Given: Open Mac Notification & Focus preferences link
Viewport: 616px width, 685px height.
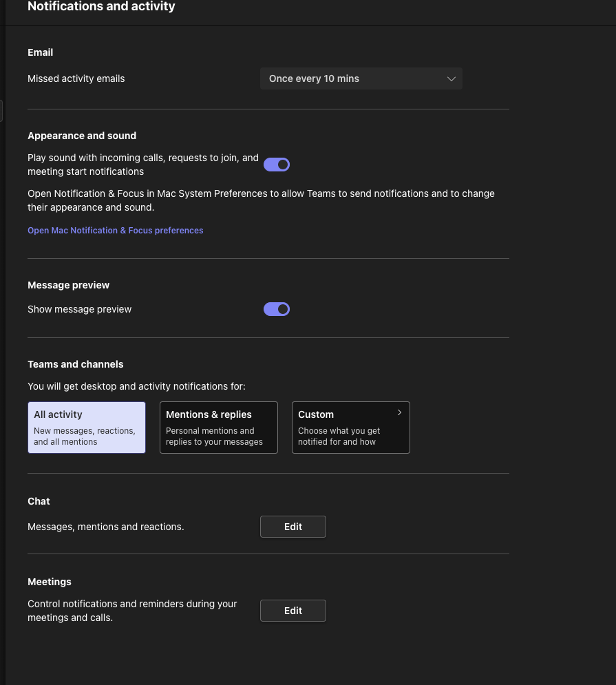Looking at the screenshot, I should coord(116,230).
